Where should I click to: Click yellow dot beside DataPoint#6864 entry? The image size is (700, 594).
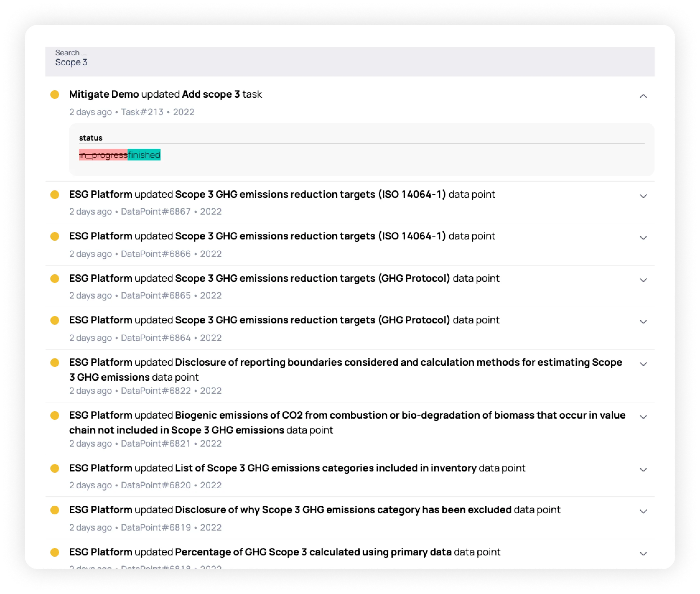[54, 320]
